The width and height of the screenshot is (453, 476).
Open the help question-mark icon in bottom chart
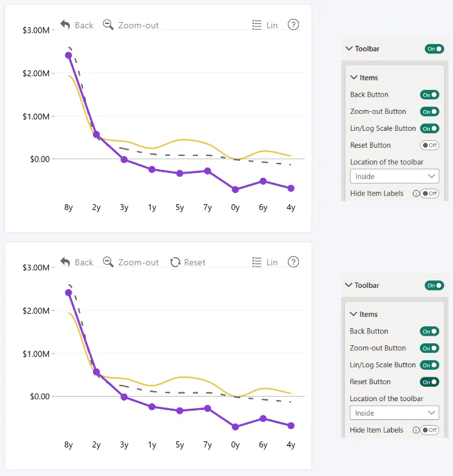click(x=293, y=262)
